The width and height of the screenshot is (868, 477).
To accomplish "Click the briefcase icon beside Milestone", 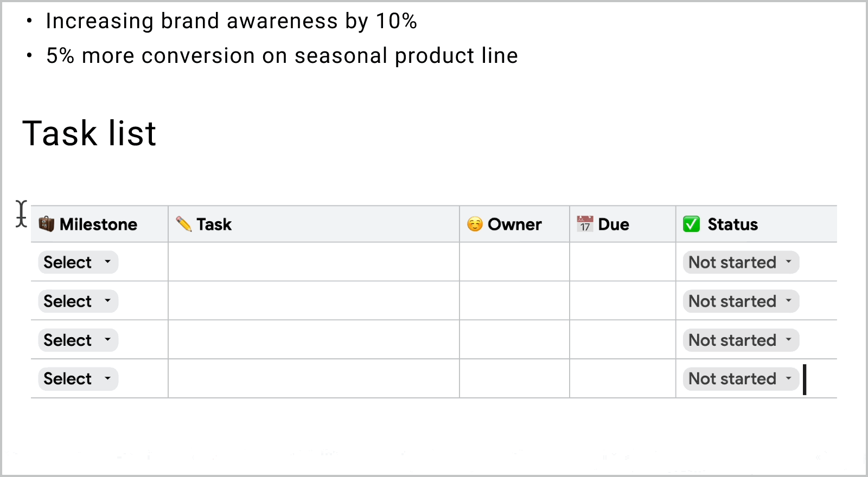I will point(47,224).
